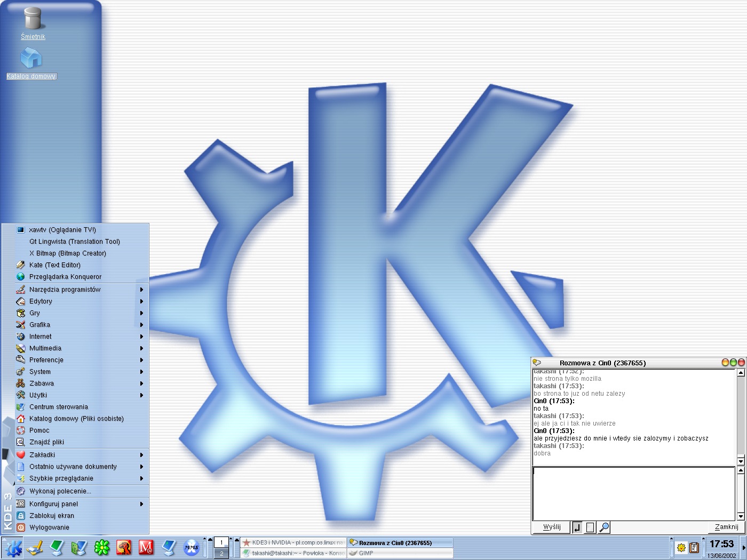Viewport: 747px width, 560px height.
Task: Click the chat message "dobra"
Action: 542,453
